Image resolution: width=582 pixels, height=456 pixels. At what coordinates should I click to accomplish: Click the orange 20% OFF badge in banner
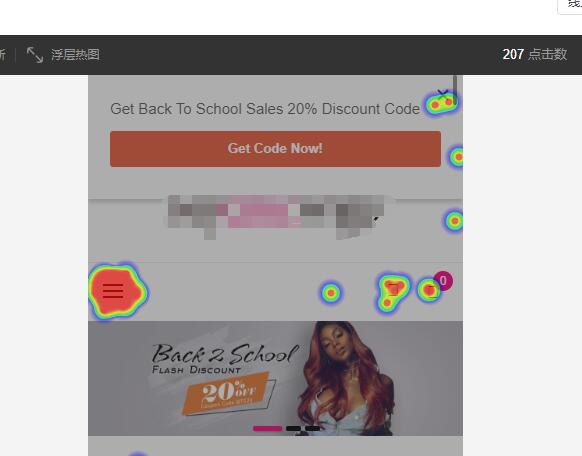pos(229,394)
